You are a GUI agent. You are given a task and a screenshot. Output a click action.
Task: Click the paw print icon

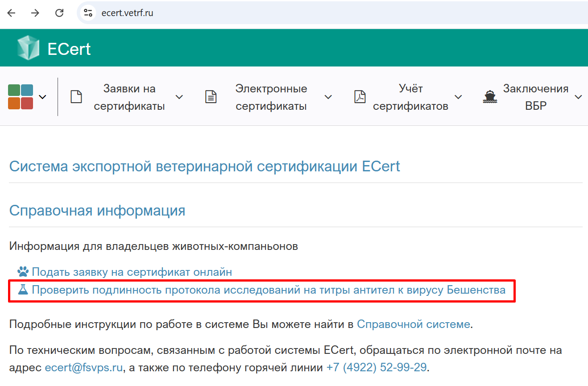click(x=22, y=272)
